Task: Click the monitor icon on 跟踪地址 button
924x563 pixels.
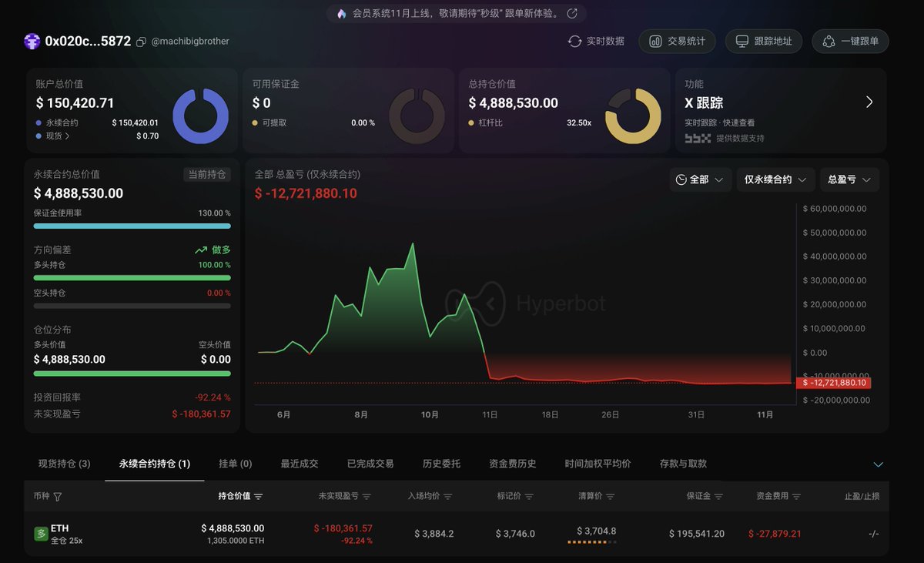Action: 742,42
